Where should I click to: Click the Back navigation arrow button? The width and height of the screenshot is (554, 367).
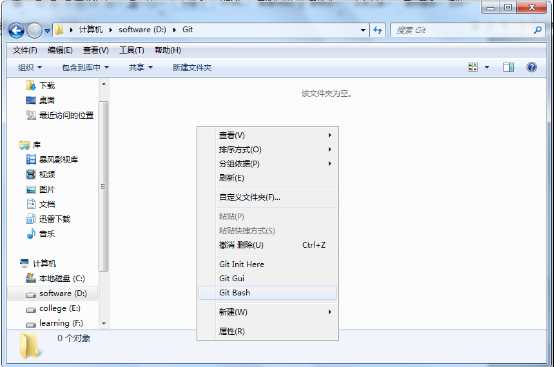pyautogui.click(x=16, y=30)
